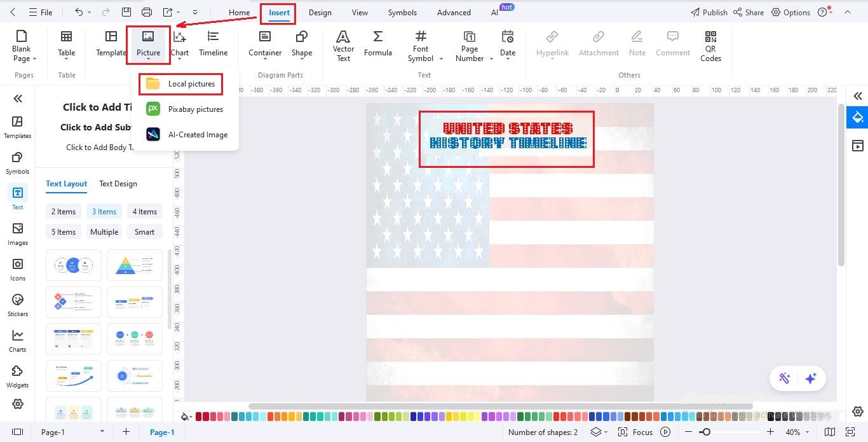Click the settings gear at bottom right

coord(858,411)
